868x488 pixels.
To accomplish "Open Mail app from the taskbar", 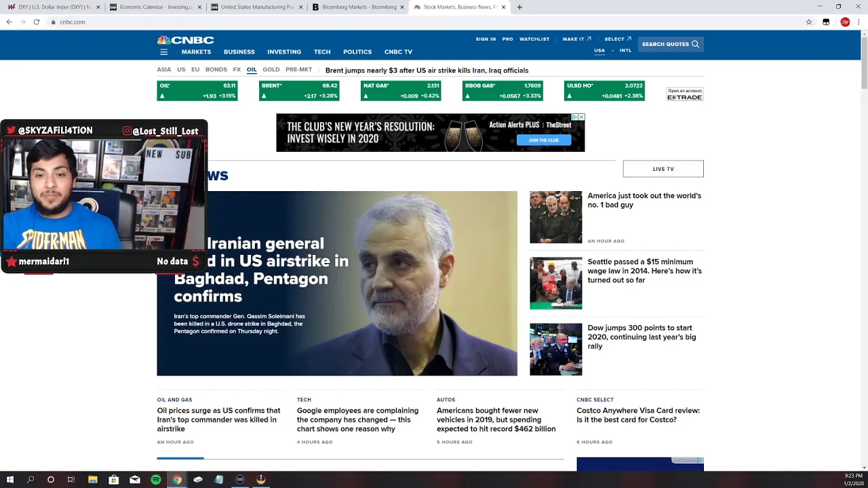I will coord(135,479).
